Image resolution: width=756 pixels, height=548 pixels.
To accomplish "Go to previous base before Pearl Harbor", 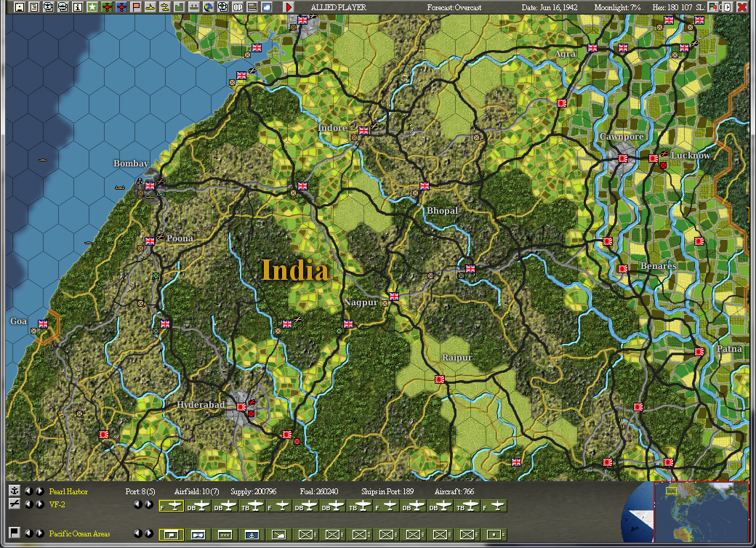I will pyautogui.click(x=29, y=491).
